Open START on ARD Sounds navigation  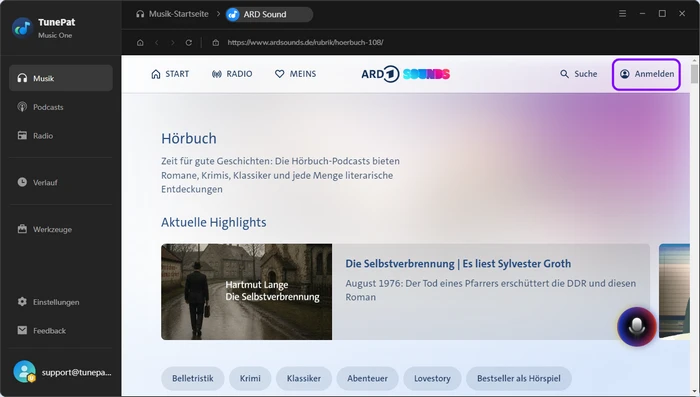point(170,74)
